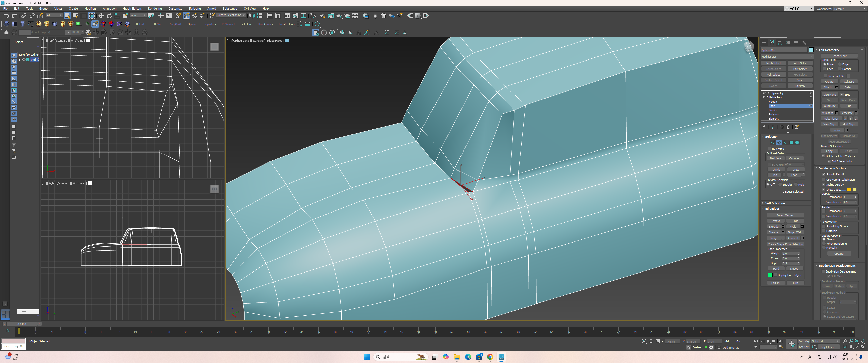Collapse the Editable Poly stack triangle

tap(764, 97)
